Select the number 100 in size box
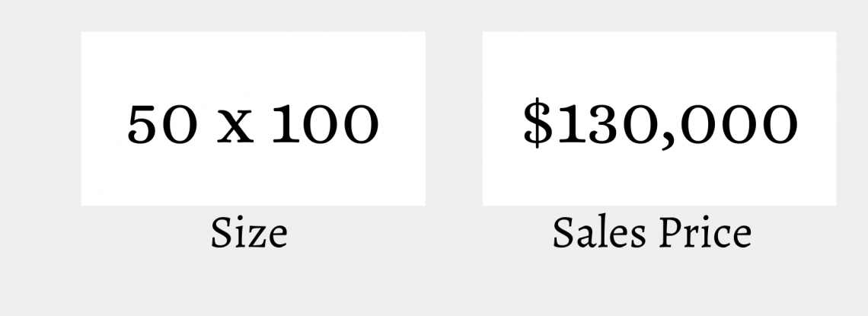Screen dimensions: 868x316 tap(326, 125)
